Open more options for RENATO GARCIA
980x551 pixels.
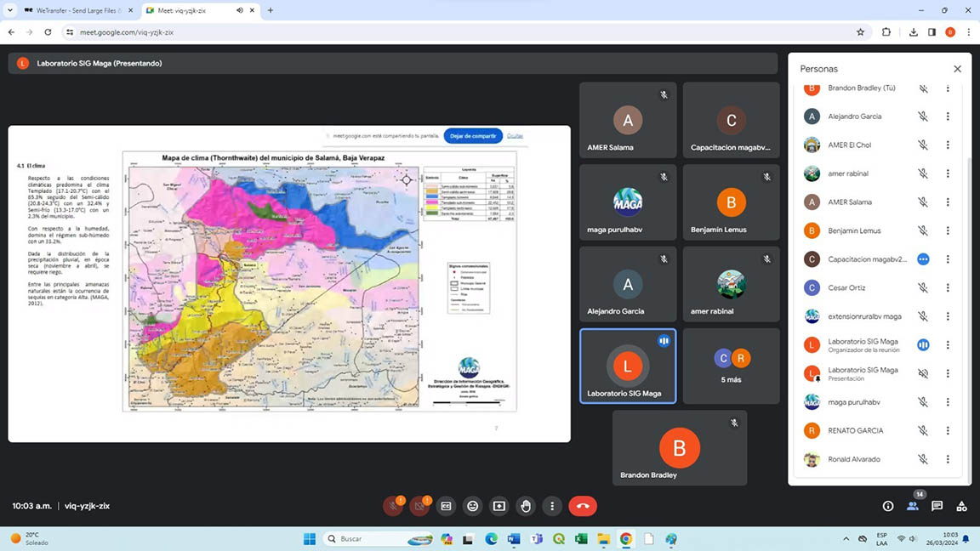(948, 431)
